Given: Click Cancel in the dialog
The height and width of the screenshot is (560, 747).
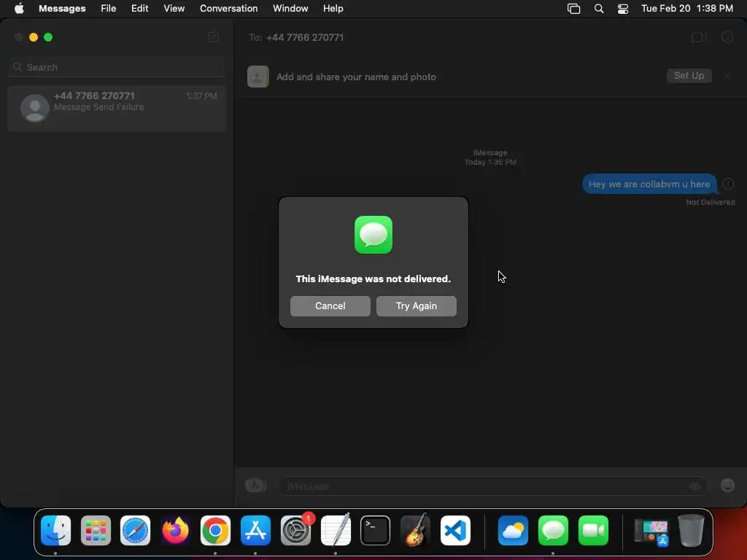Looking at the screenshot, I should click(x=330, y=306).
